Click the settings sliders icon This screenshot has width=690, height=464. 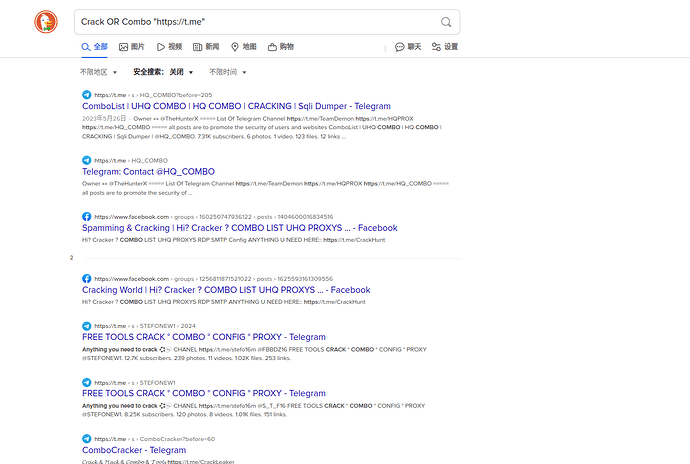[x=436, y=47]
